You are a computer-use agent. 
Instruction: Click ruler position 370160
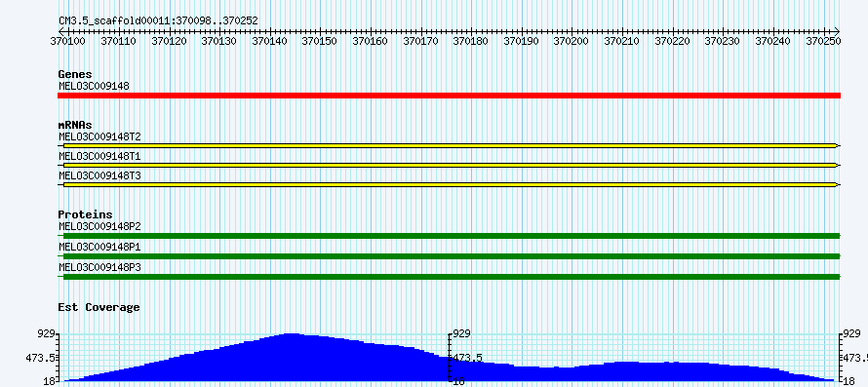pos(371,41)
